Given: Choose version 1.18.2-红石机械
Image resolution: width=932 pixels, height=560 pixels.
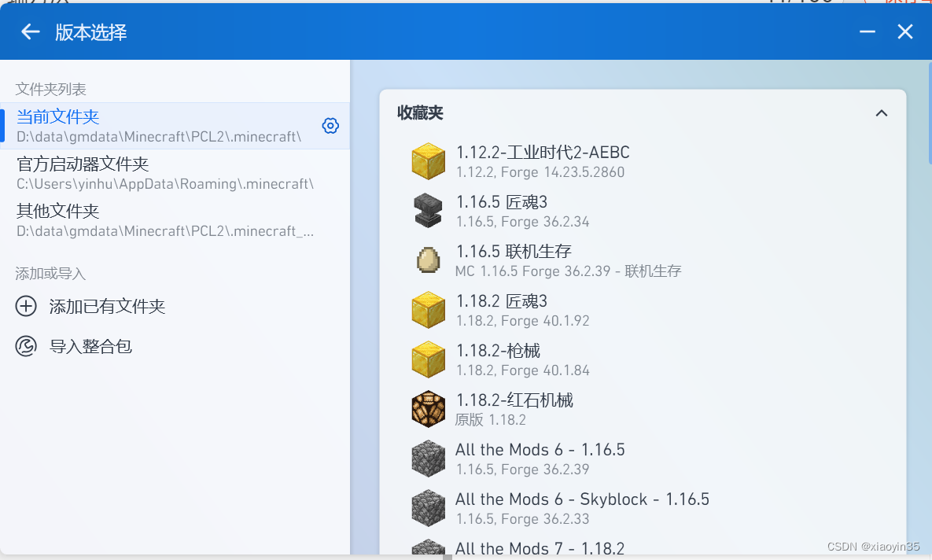Looking at the screenshot, I should pos(643,409).
